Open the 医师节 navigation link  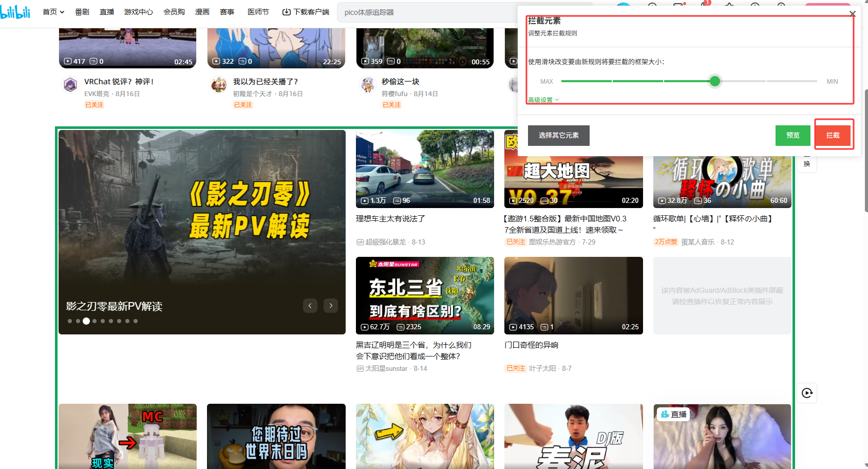point(258,12)
